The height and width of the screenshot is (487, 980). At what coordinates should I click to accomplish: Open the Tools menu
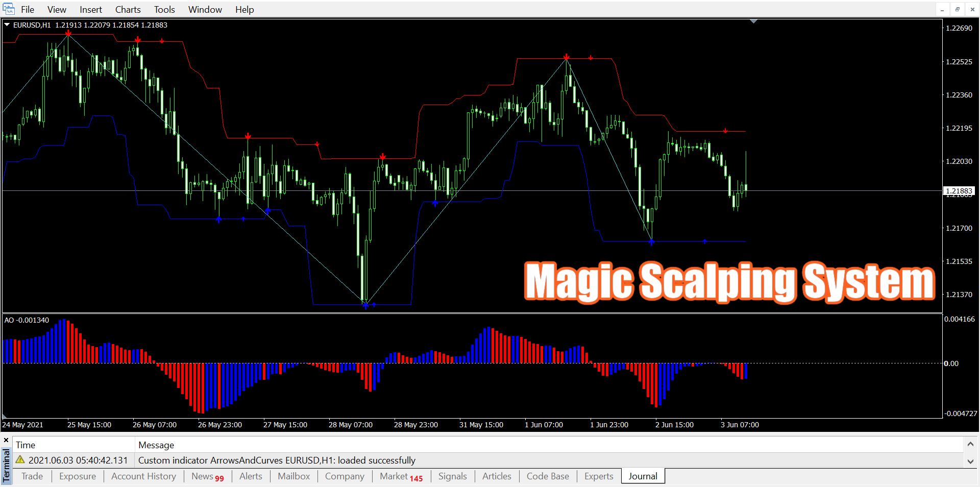(164, 10)
